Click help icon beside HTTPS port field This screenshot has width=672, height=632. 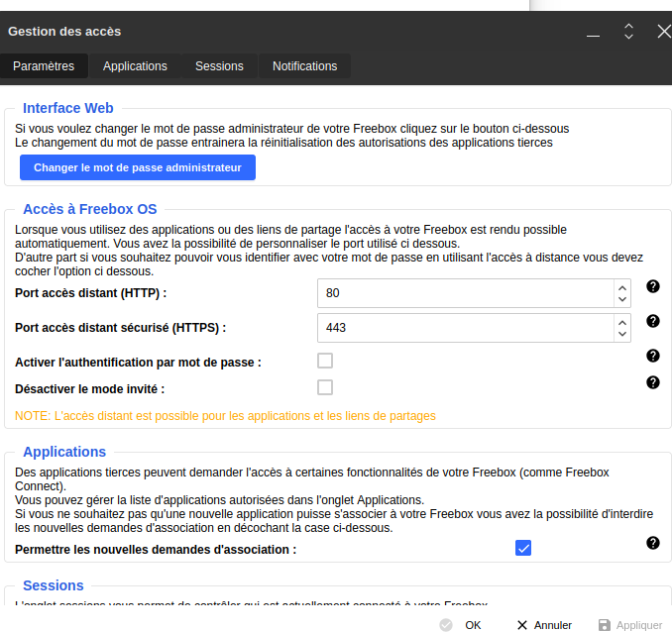click(653, 321)
